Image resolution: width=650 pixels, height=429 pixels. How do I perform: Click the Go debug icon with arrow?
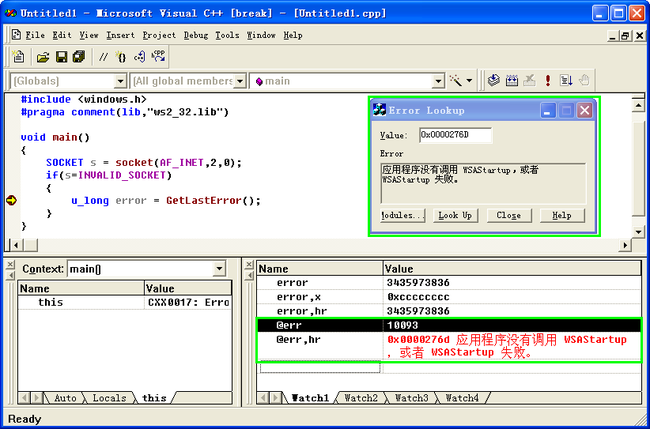[566, 80]
